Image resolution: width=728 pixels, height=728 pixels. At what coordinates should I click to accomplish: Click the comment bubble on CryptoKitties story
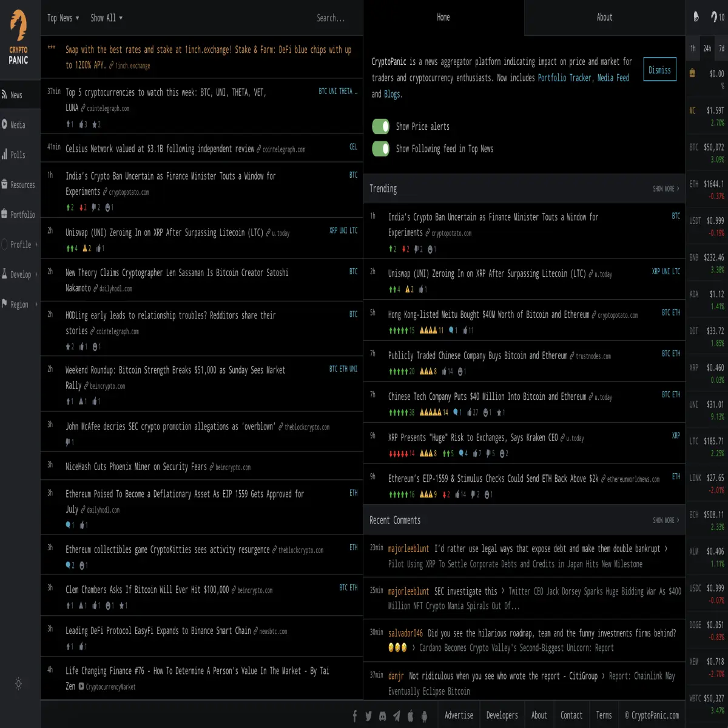pyautogui.click(x=70, y=565)
